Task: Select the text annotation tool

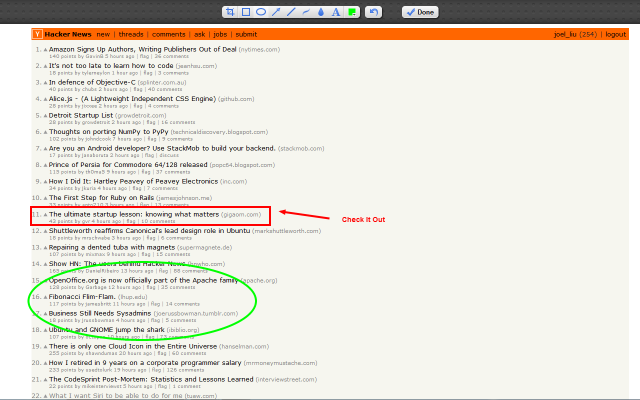Action: [x=336, y=12]
